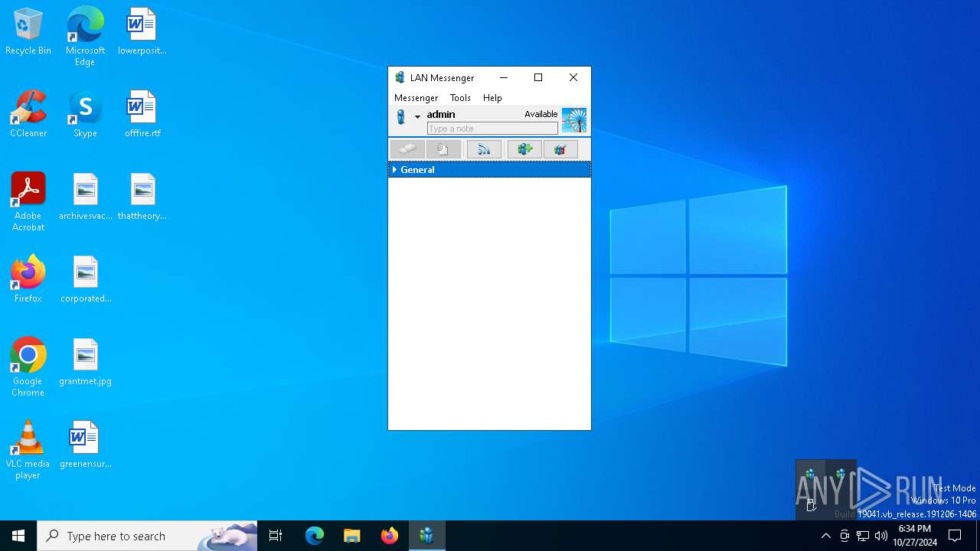Maximize the LAN Messenger window
Viewport: 980px width, 551px height.
click(538, 77)
